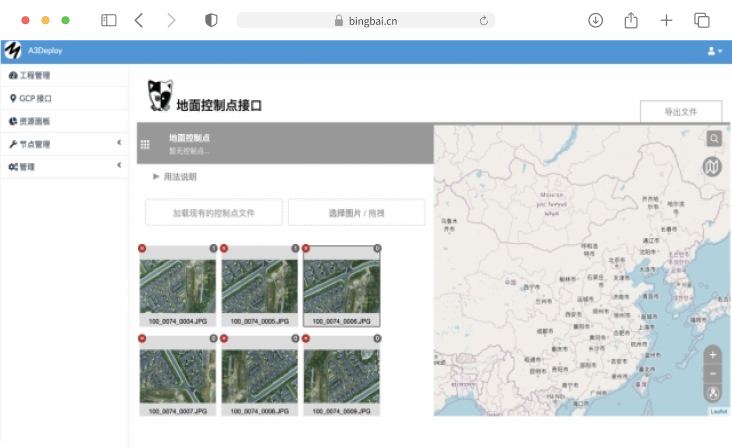The height and width of the screenshot is (448, 732).
Task: Open the map layers switcher icon
Action: click(713, 167)
